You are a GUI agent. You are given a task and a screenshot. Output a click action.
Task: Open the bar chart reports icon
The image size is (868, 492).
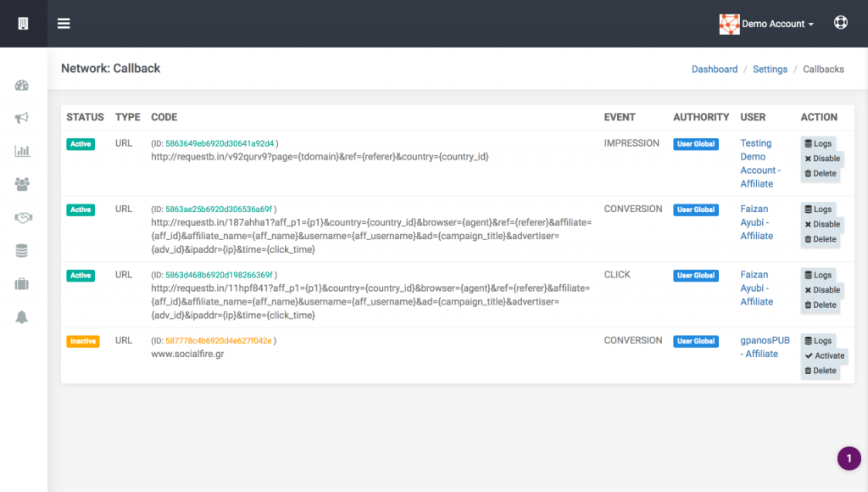(x=22, y=151)
